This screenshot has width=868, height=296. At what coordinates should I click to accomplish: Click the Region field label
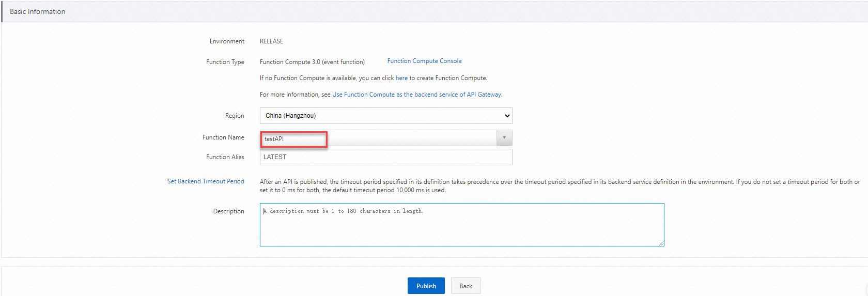(235, 116)
